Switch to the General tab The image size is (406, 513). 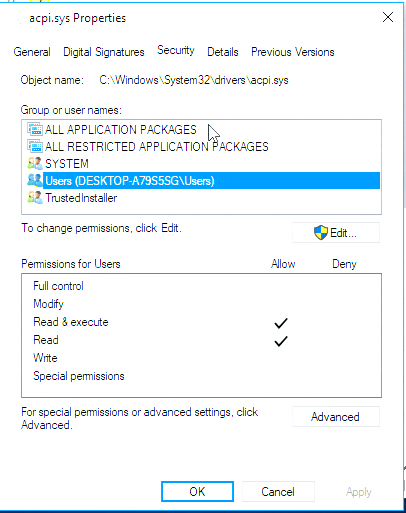[x=32, y=52]
